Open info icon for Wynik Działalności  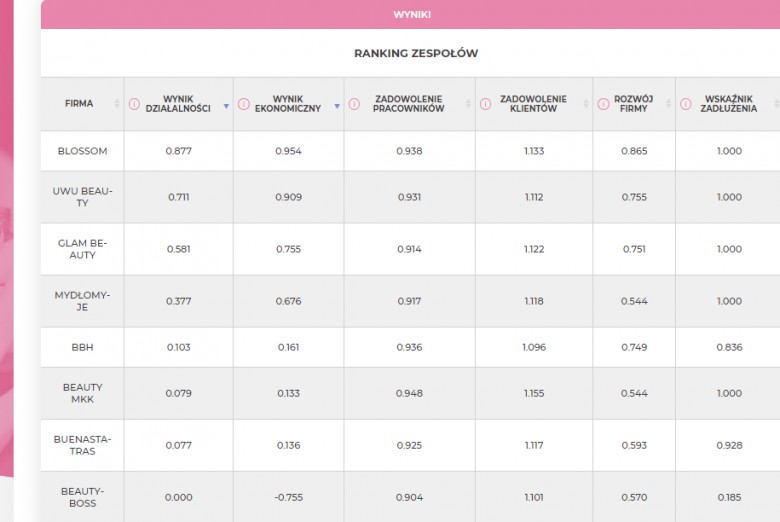coord(134,104)
